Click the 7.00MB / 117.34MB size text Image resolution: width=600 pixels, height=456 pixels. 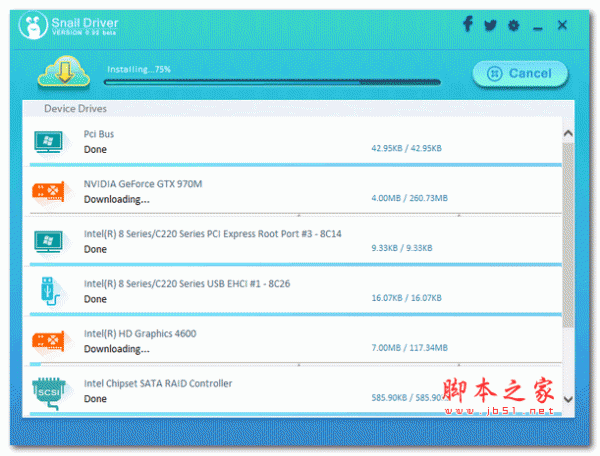click(409, 348)
